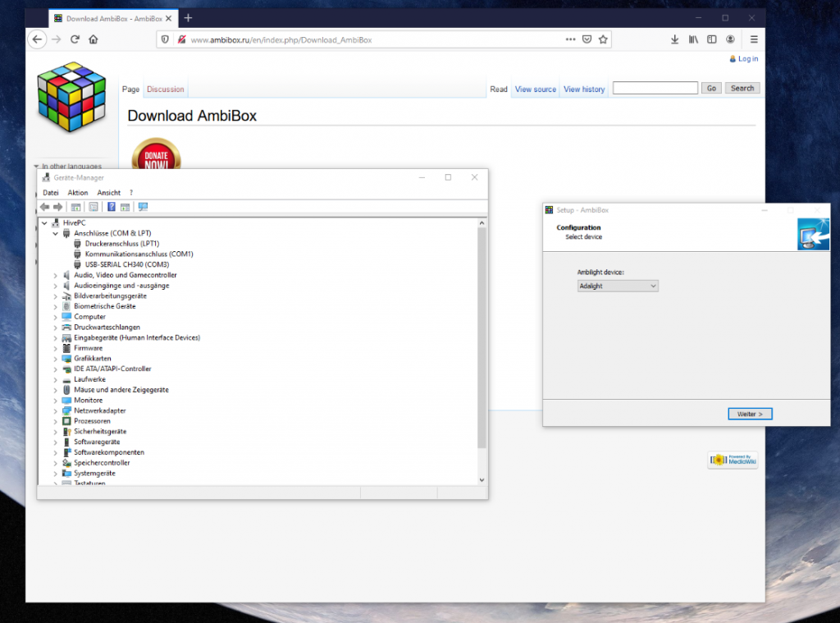
Task: Select the Firmware row
Action: (88, 348)
